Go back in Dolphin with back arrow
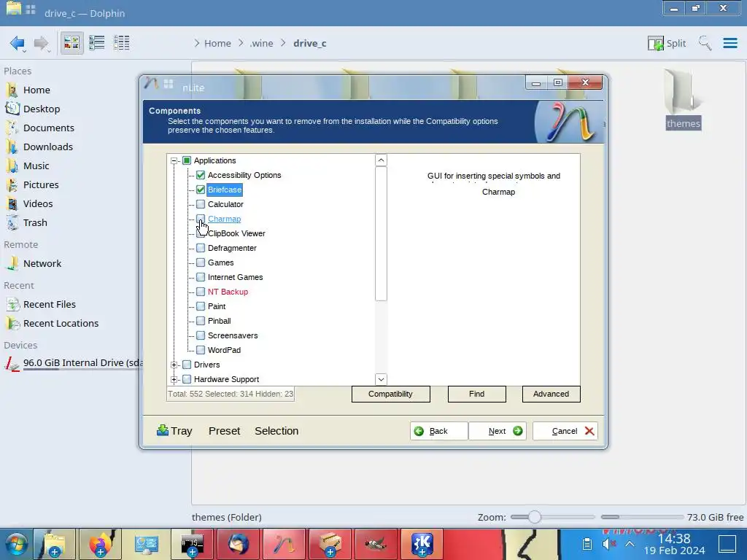Image resolution: width=747 pixels, height=560 pixels. pyautogui.click(x=18, y=43)
